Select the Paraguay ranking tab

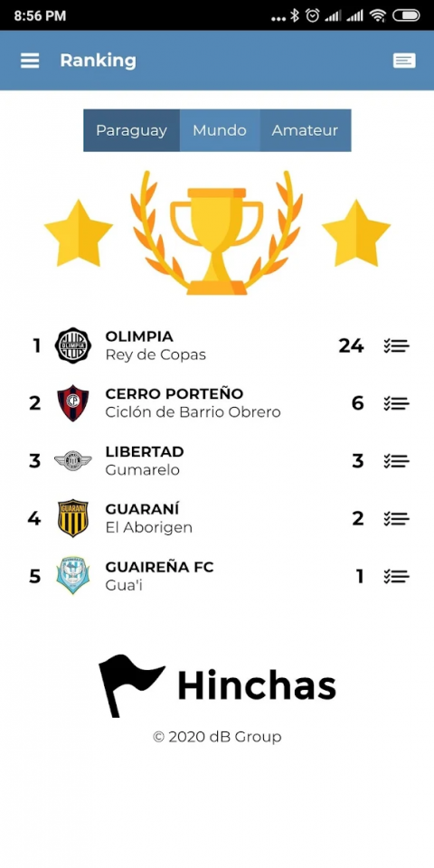(x=131, y=130)
